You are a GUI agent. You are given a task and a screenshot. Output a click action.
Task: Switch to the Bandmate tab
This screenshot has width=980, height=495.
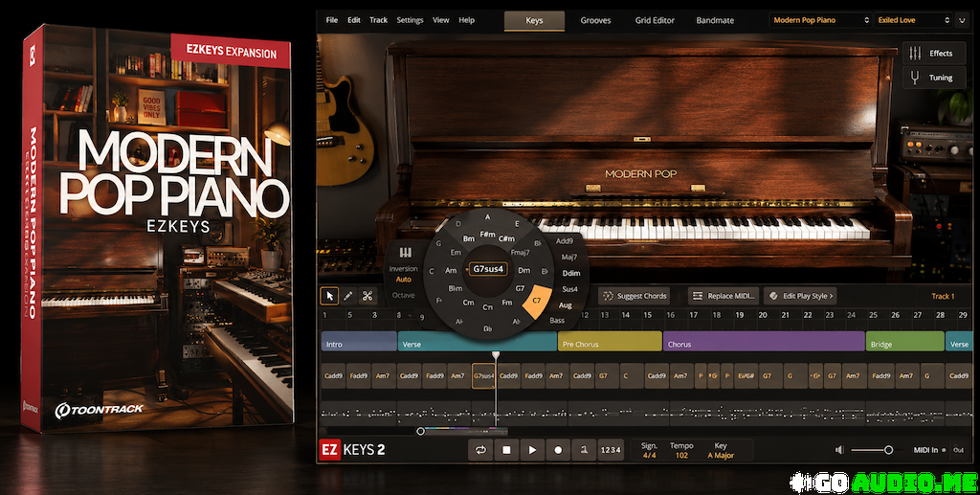[715, 20]
